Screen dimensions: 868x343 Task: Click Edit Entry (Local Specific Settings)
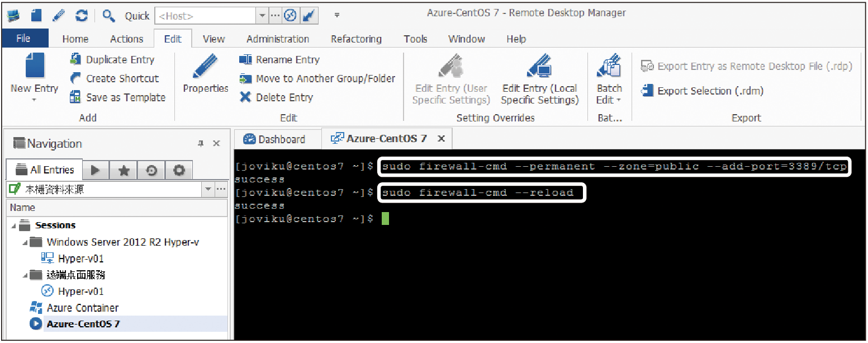point(539,79)
